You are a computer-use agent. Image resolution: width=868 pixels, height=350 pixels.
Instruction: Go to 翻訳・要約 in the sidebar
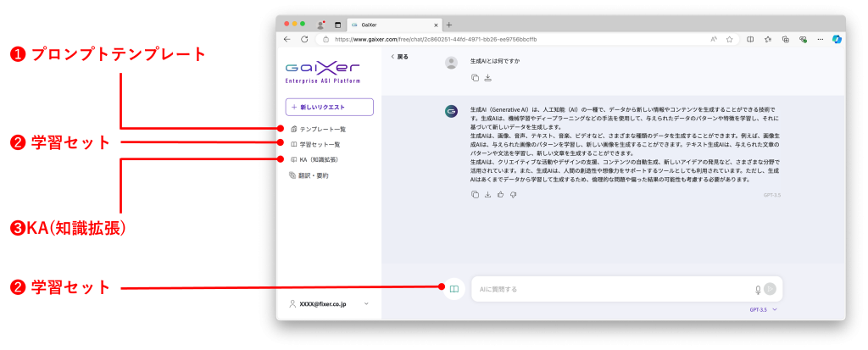click(314, 175)
